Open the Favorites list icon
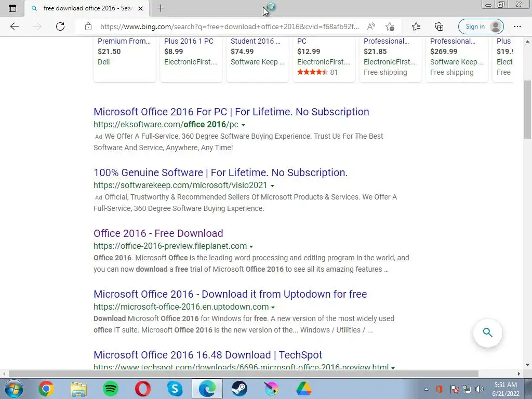 coord(416,26)
